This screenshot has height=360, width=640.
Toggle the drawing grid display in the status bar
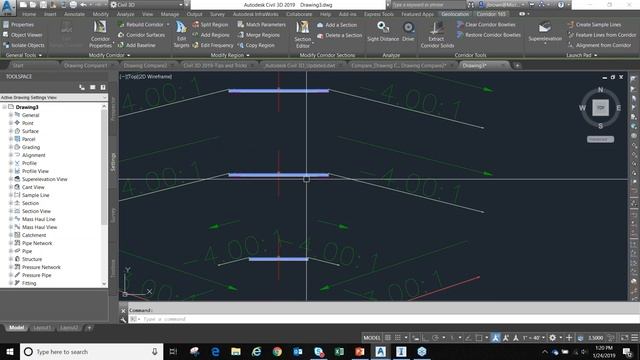click(388, 338)
